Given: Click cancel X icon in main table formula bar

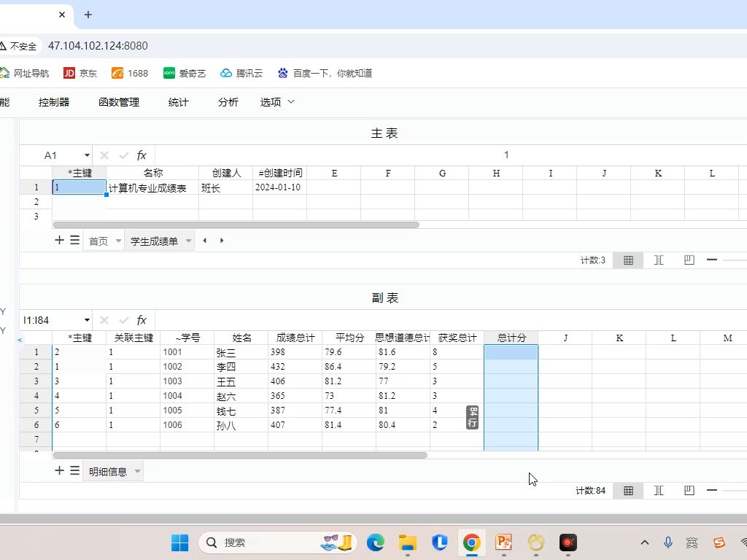Looking at the screenshot, I should click(104, 155).
